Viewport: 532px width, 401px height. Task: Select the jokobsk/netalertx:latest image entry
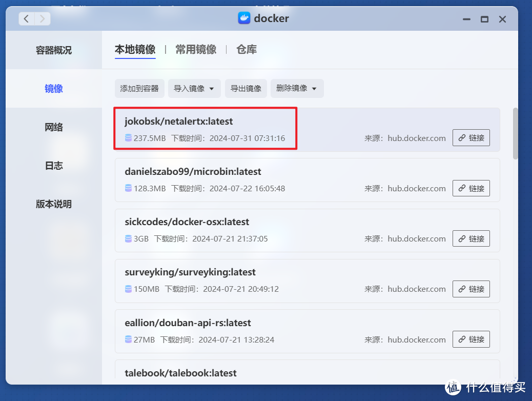205,128
